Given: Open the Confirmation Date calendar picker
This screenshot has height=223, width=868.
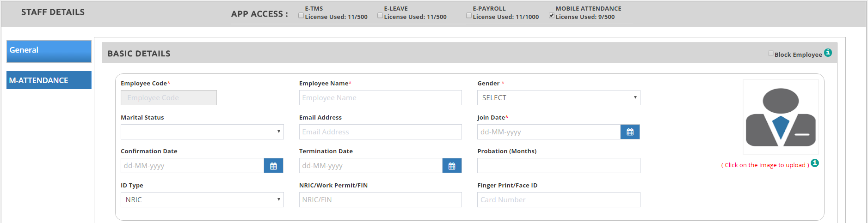Looking at the screenshot, I should 273,166.
